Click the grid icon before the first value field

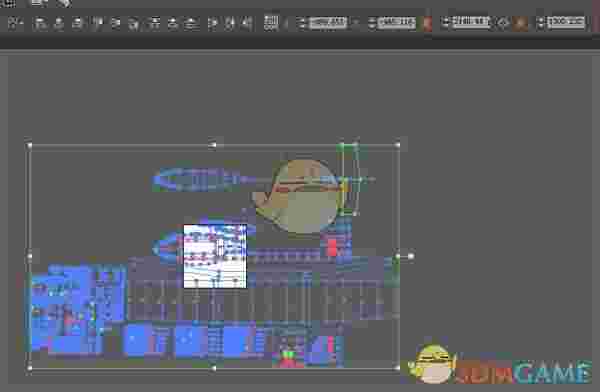click(271, 23)
